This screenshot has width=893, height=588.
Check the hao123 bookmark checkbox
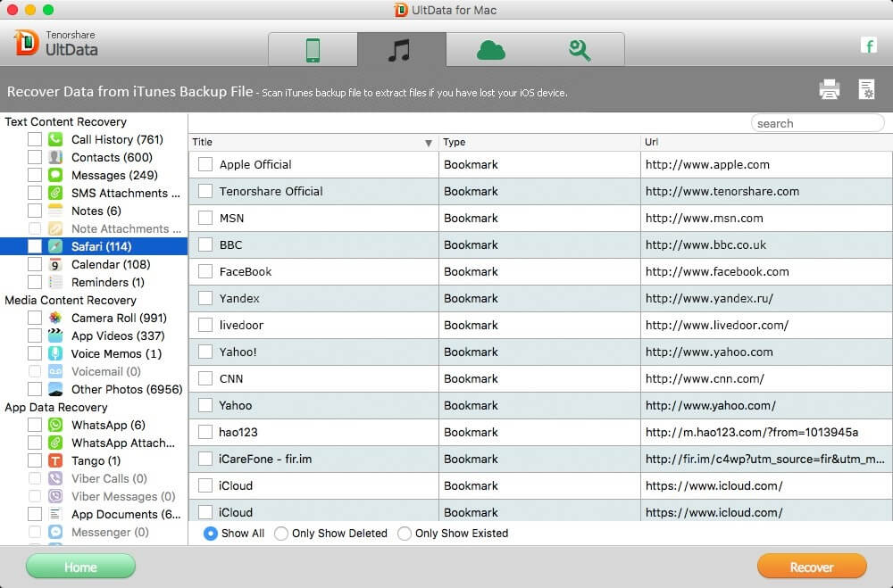[x=205, y=432]
